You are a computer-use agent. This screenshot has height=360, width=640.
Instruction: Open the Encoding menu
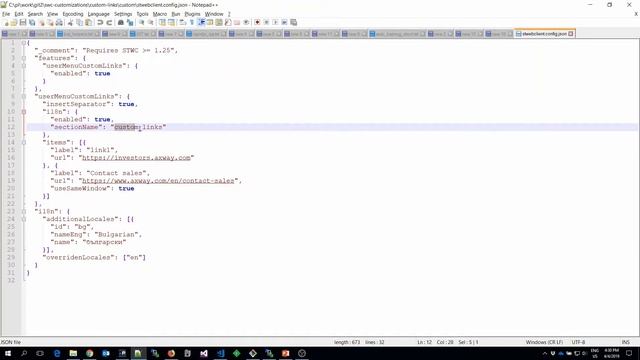pyautogui.click(x=73, y=14)
